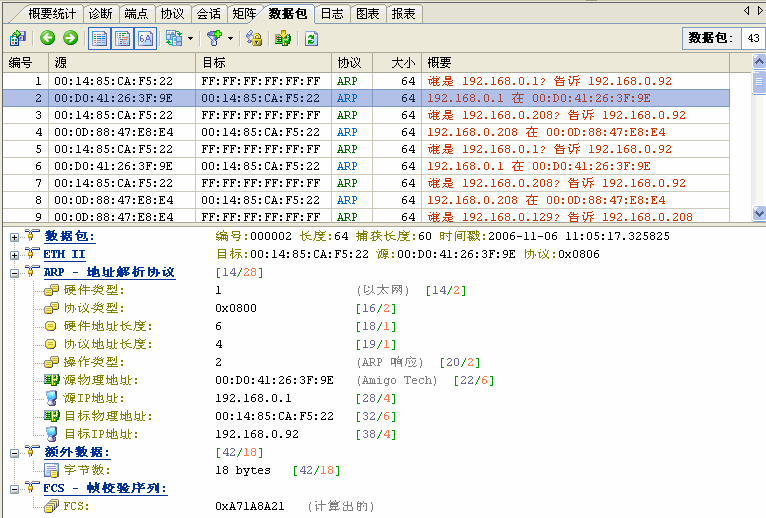The width and height of the screenshot is (766, 518).
Task: Select packet 4 from 00:0D:88:47:E8:E4
Action: coord(366,132)
